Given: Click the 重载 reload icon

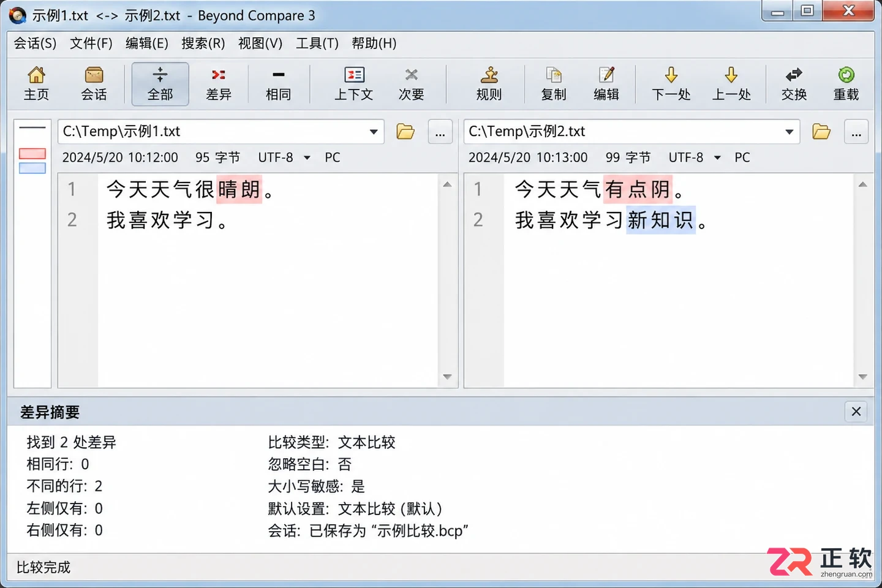Looking at the screenshot, I should [846, 84].
